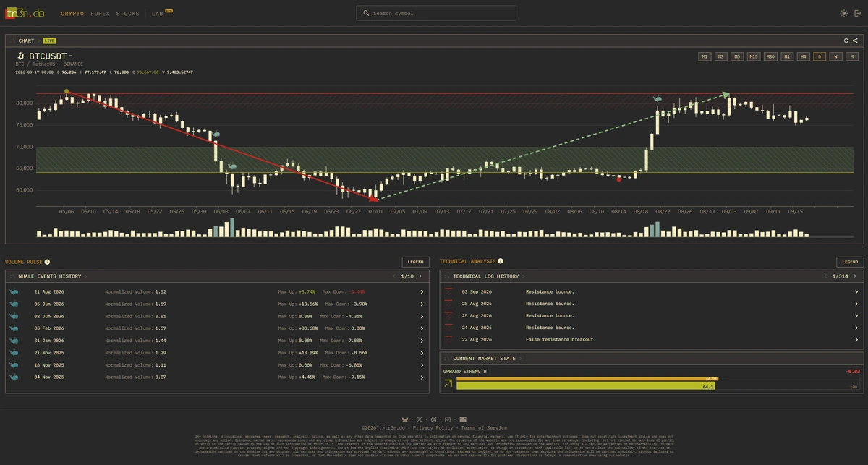The width and height of the screenshot is (868, 465).
Task: Select the M3 timeframe
Action: (721, 56)
